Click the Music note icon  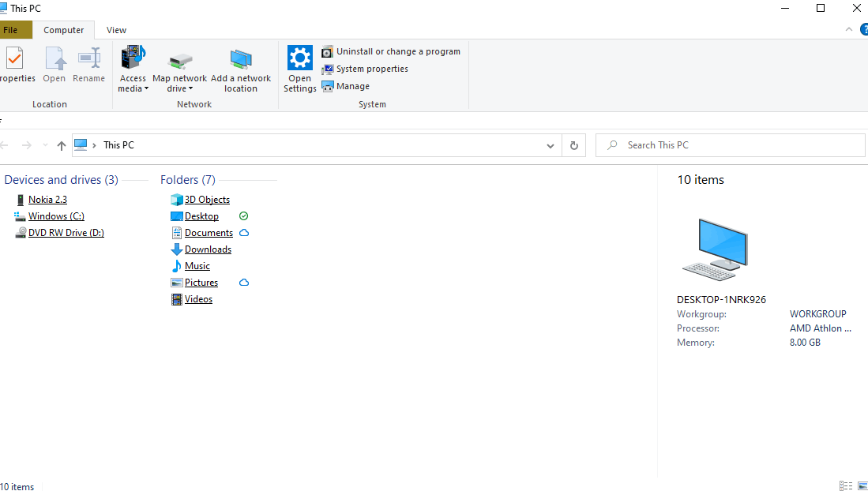(177, 266)
